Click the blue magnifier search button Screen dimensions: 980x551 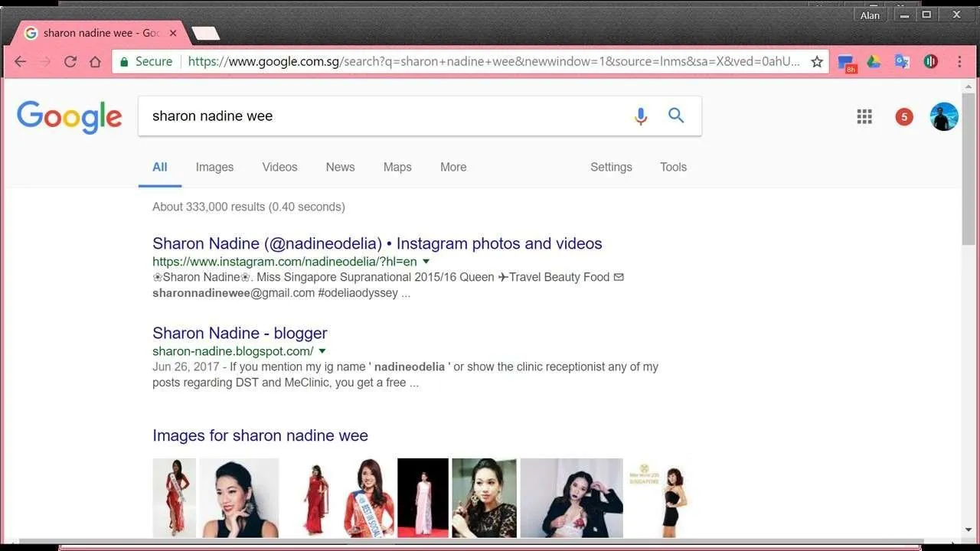676,116
